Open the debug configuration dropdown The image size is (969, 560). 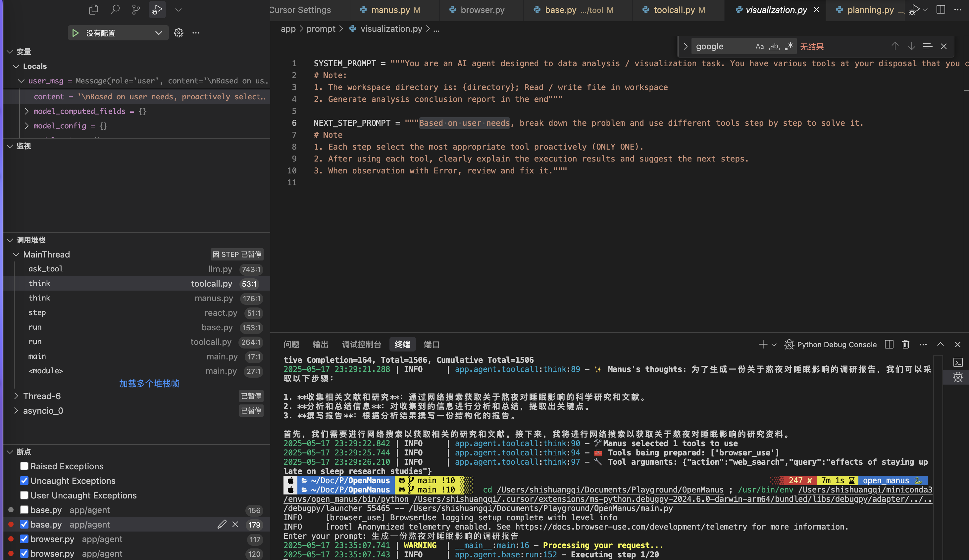pos(158,33)
